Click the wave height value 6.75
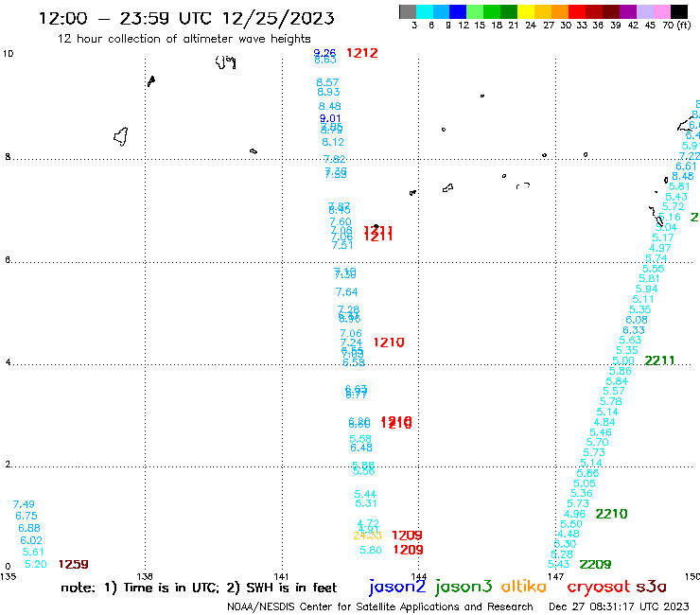Image resolution: width=700 pixels, height=615 pixels. point(26,516)
